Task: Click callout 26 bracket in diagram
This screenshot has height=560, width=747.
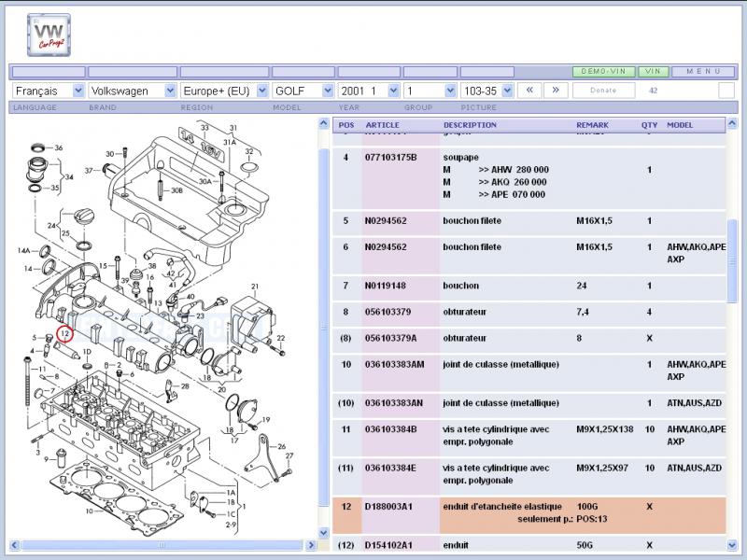Action: point(282,446)
